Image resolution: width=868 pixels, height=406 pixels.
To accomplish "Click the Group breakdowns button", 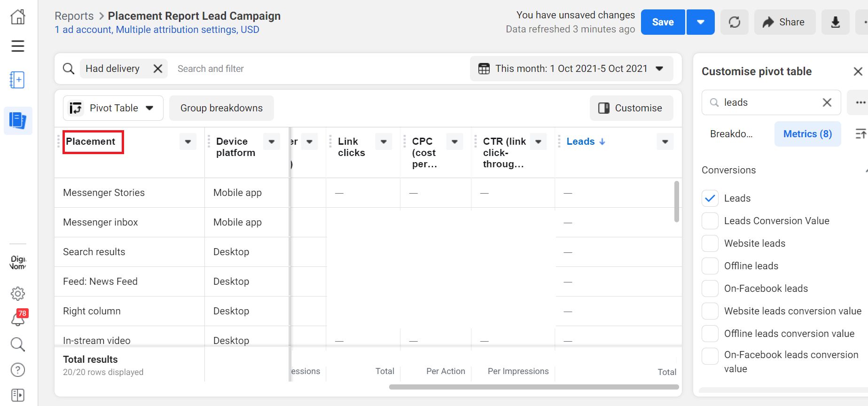I will click(x=221, y=108).
